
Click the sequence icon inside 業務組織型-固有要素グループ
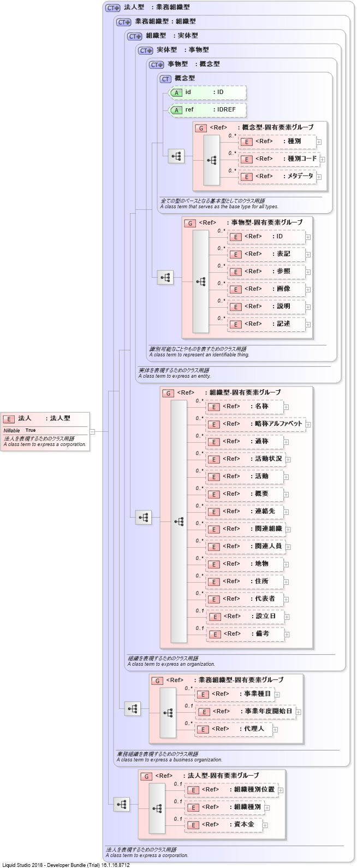[168, 713]
